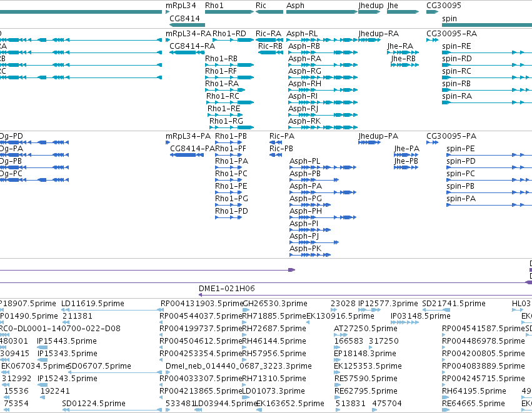Click the CG30095-PA protein label

point(451,136)
